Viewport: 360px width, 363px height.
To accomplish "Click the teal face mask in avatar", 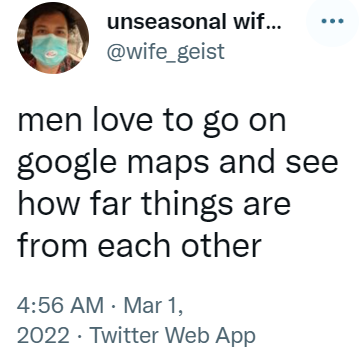I will [49, 50].
